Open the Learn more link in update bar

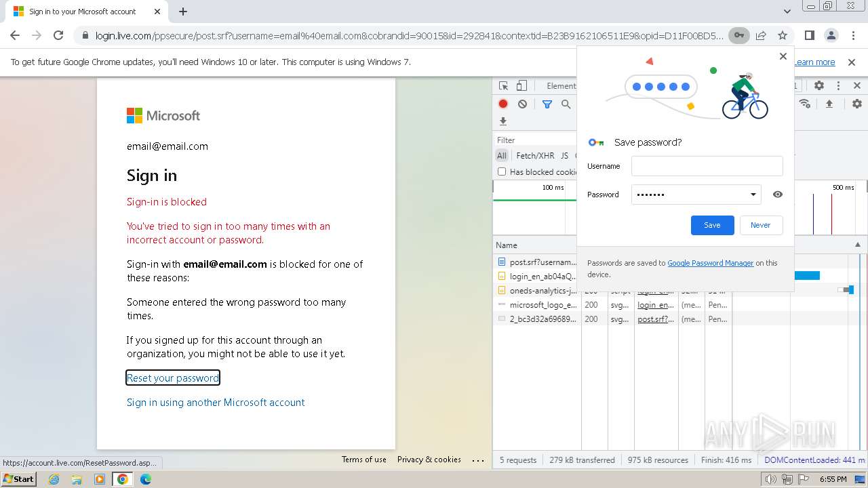click(814, 62)
